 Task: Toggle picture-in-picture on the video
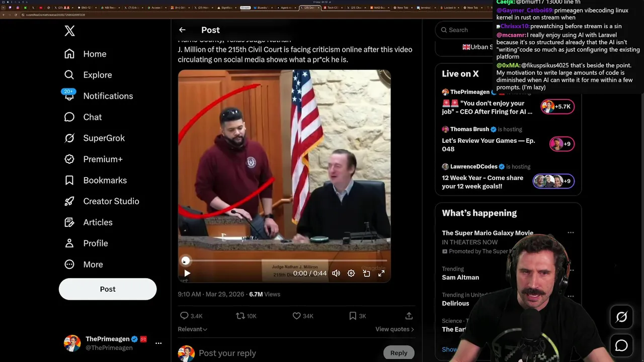(x=366, y=274)
